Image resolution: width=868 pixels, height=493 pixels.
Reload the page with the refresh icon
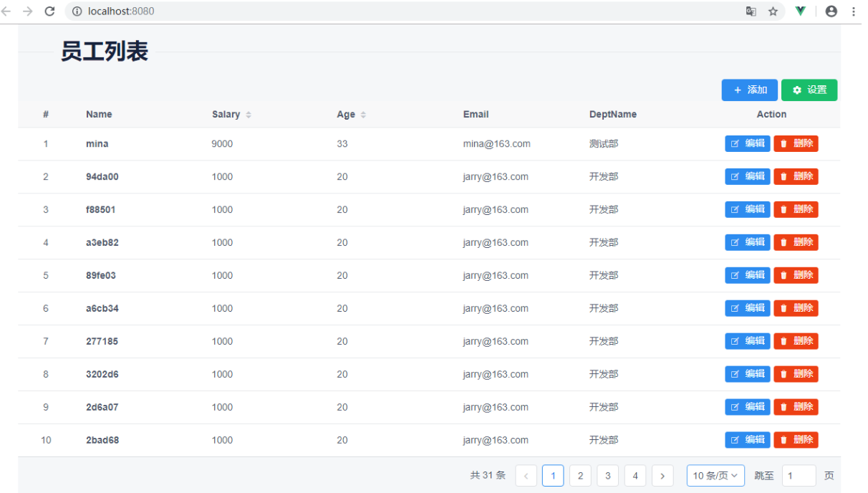tap(49, 11)
